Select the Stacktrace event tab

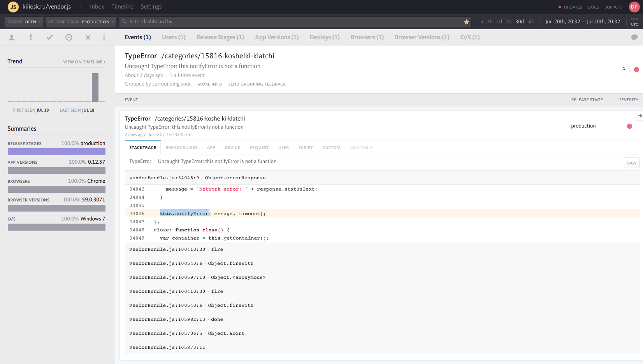tap(142, 148)
